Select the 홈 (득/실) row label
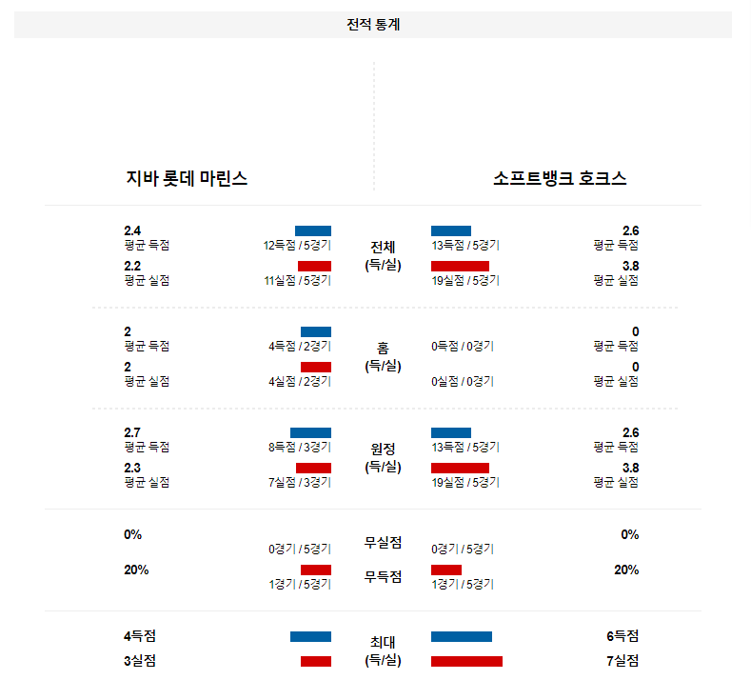The image size is (751, 700). tap(383, 357)
